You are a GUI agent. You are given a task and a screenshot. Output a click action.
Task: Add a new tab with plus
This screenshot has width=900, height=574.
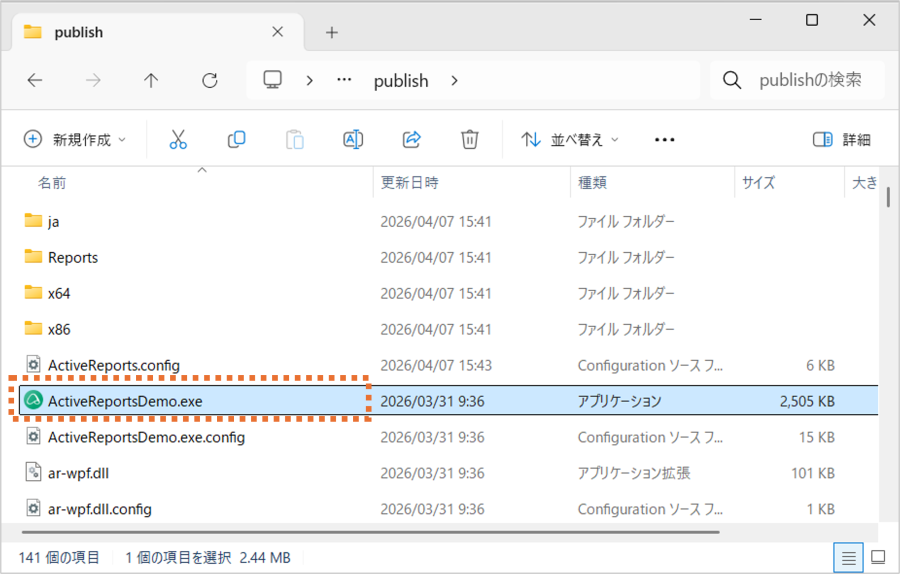(x=332, y=33)
